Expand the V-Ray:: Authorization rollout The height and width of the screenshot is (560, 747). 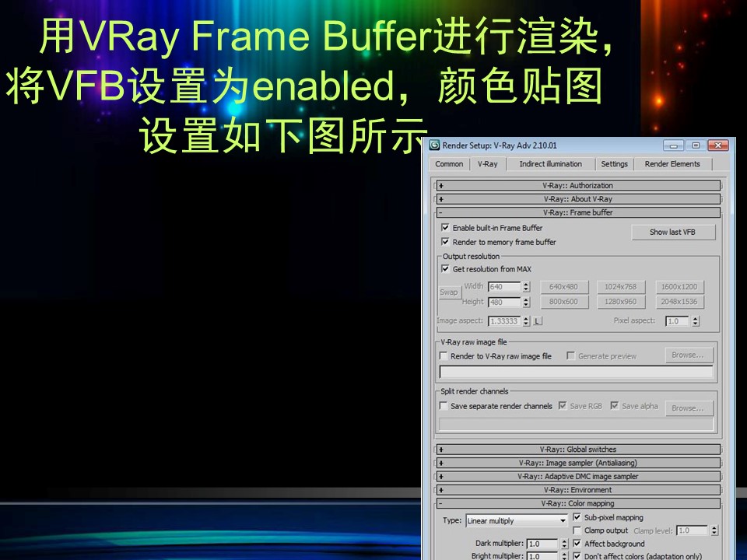click(x=578, y=186)
